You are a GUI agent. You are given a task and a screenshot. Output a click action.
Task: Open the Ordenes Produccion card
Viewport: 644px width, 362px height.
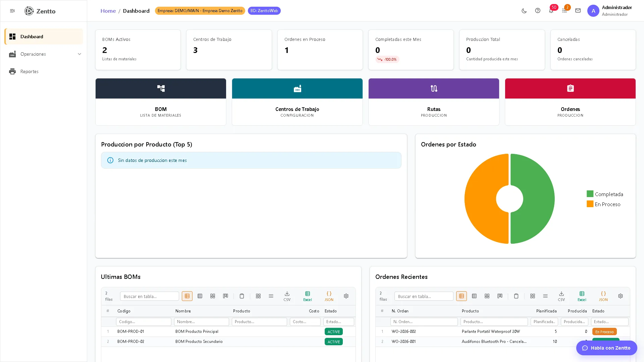click(570, 102)
